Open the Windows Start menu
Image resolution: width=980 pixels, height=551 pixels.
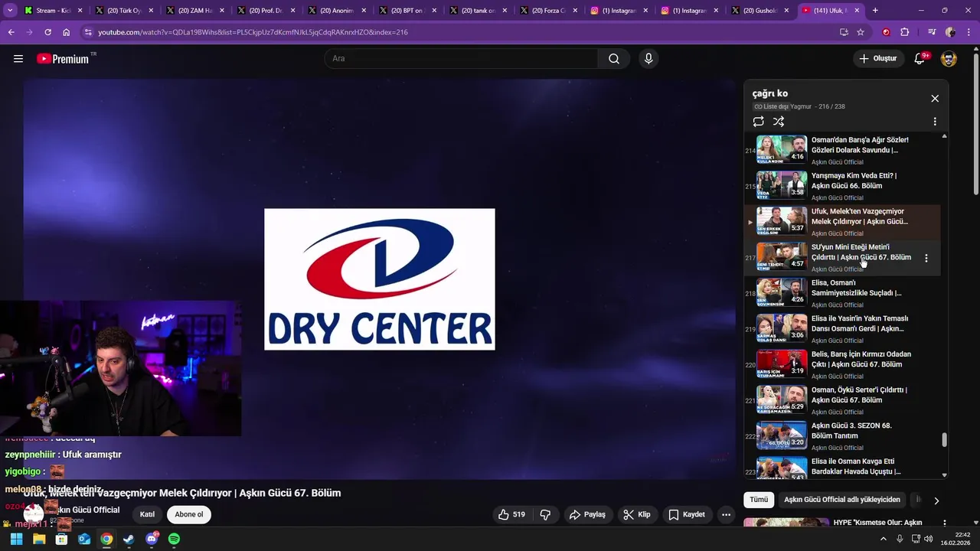click(16, 539)
